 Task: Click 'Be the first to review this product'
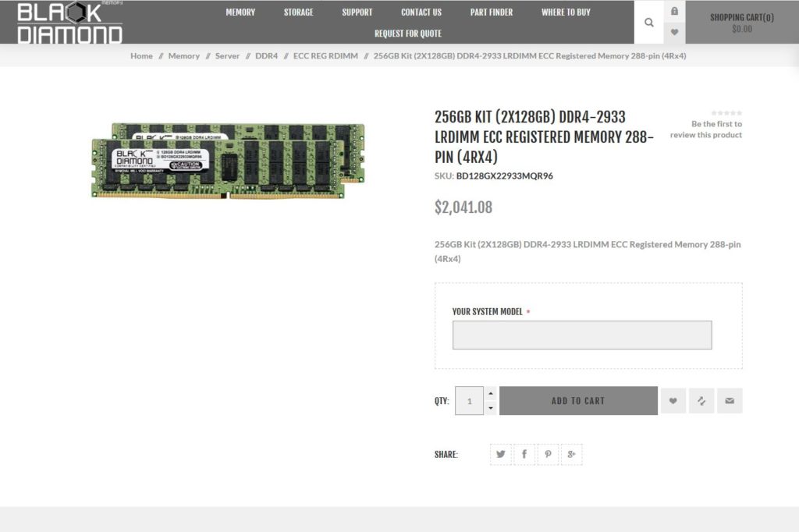pyautogui.click(x=705, y=129)
